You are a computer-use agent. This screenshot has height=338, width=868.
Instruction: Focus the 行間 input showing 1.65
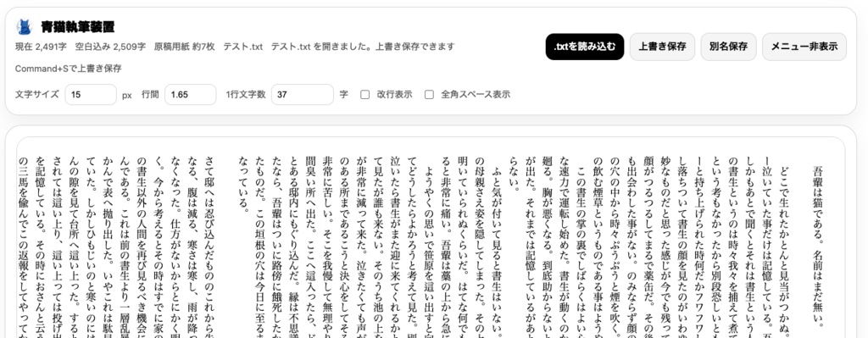pyautogui.click(x=190, y=95)
